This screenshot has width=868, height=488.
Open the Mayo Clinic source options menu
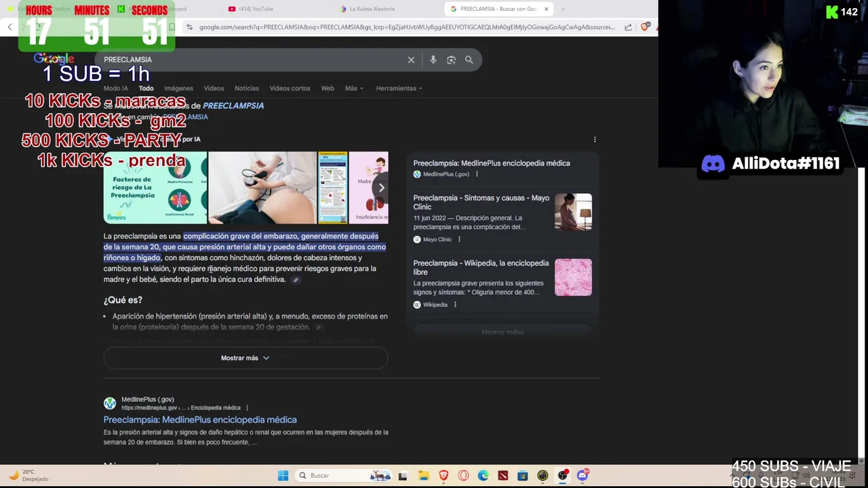pyautogui.click(x=459, y=239)
